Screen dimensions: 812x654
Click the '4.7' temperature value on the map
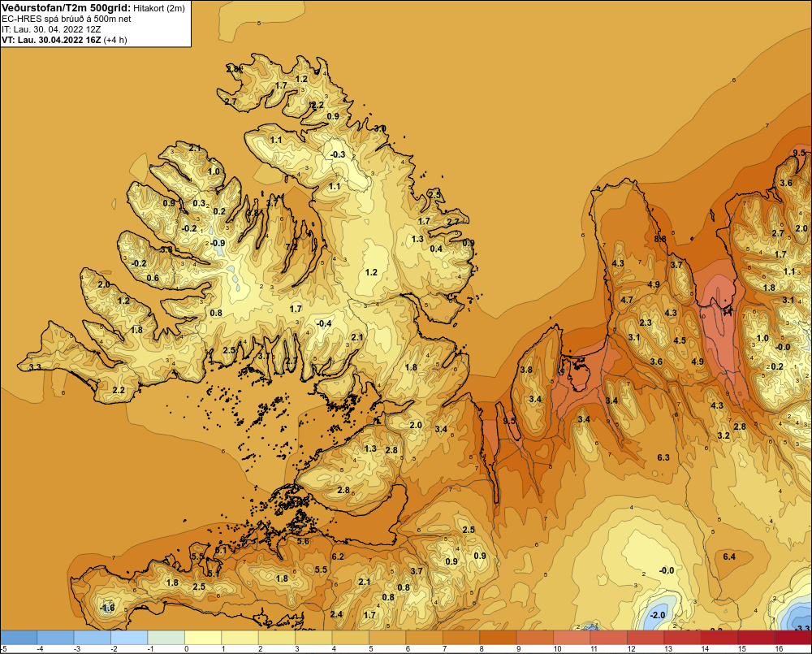(627, 300)
